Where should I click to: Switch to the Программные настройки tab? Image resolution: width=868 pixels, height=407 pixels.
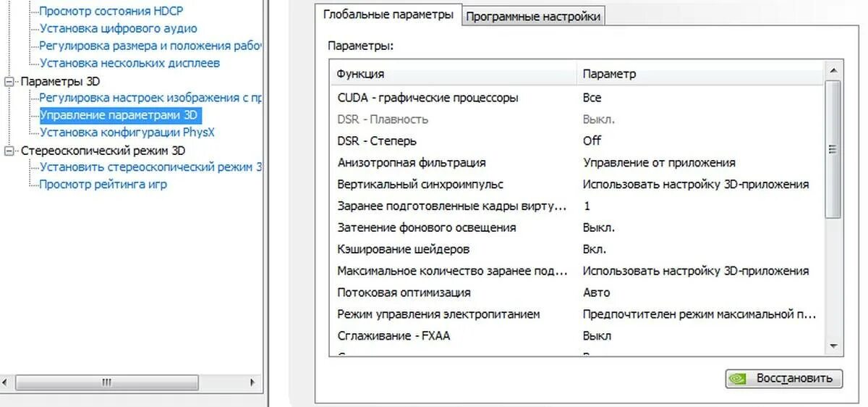(533, 17)
